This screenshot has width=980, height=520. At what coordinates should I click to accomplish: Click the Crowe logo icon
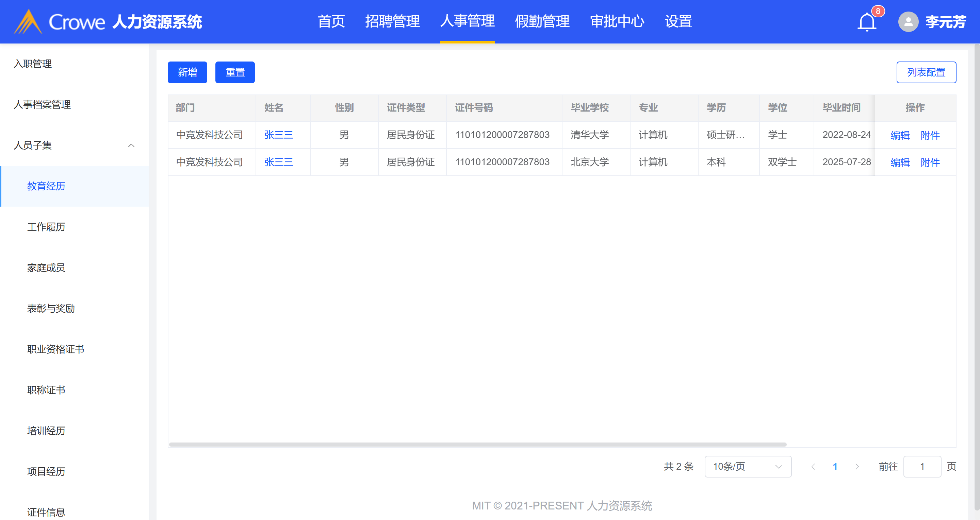tap(28, 22)
